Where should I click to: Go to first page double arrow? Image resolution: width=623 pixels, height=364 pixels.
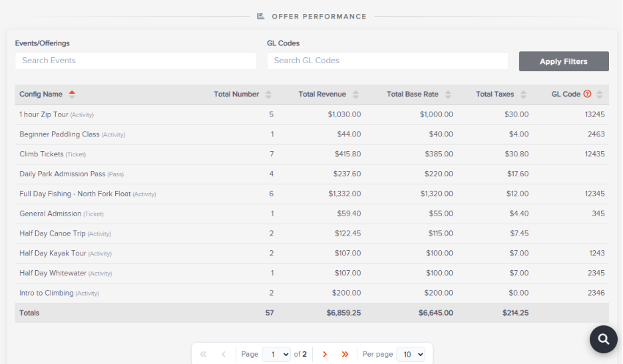[204, 354]
